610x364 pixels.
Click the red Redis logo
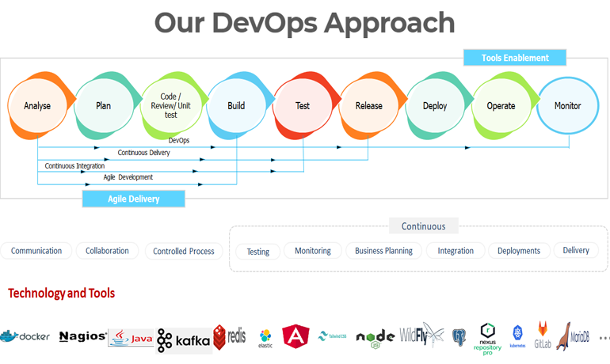tap(230, 337)
